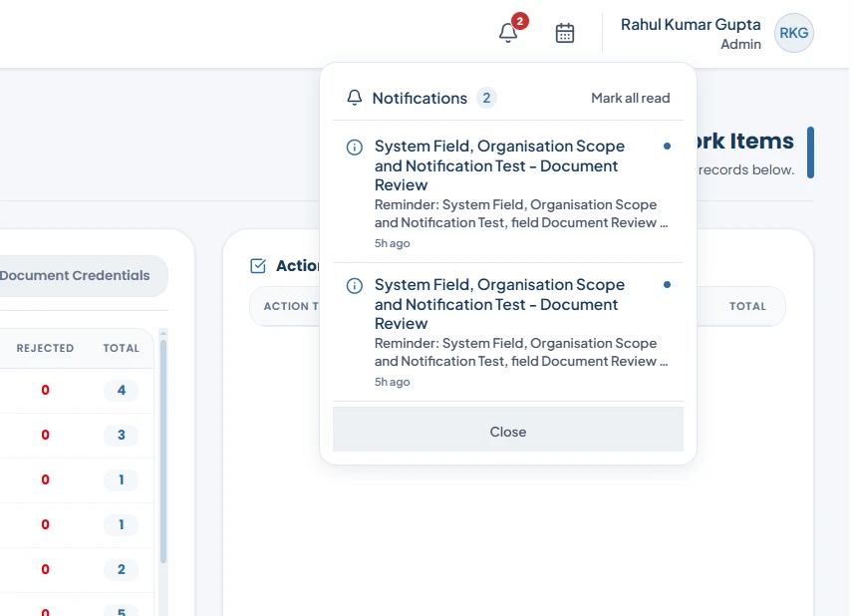Sort by the REJECTED column header
The height and width of the screenshot is (616, 852).
45,348
